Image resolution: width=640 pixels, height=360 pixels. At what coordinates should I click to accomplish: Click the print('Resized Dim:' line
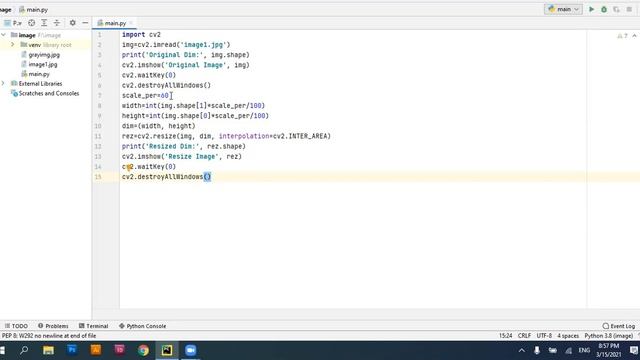(184, 146)
